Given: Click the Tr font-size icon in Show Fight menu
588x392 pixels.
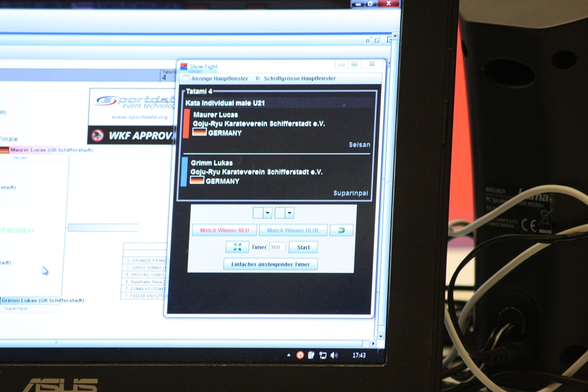Looking at the screenshot, I should (258, 79).
